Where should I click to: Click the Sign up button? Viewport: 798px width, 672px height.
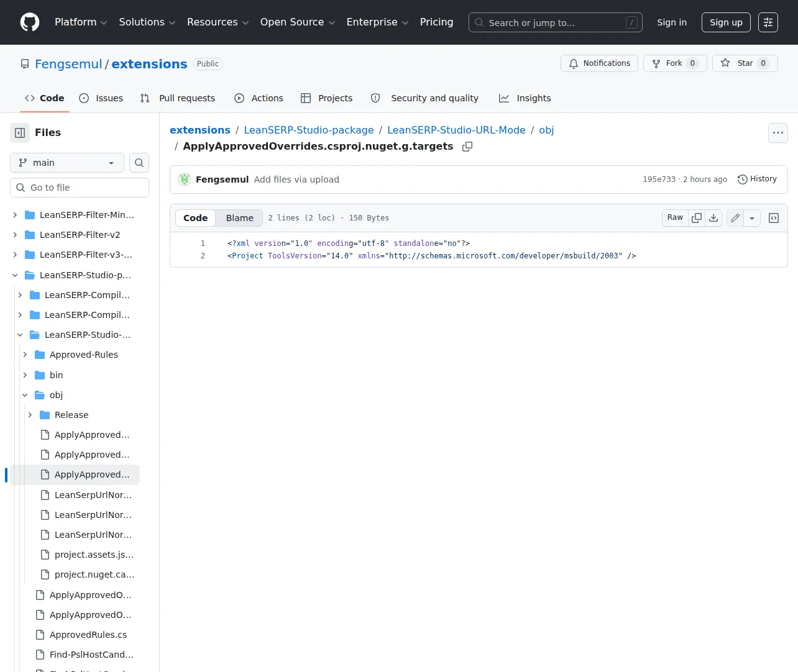pos(726,22)
